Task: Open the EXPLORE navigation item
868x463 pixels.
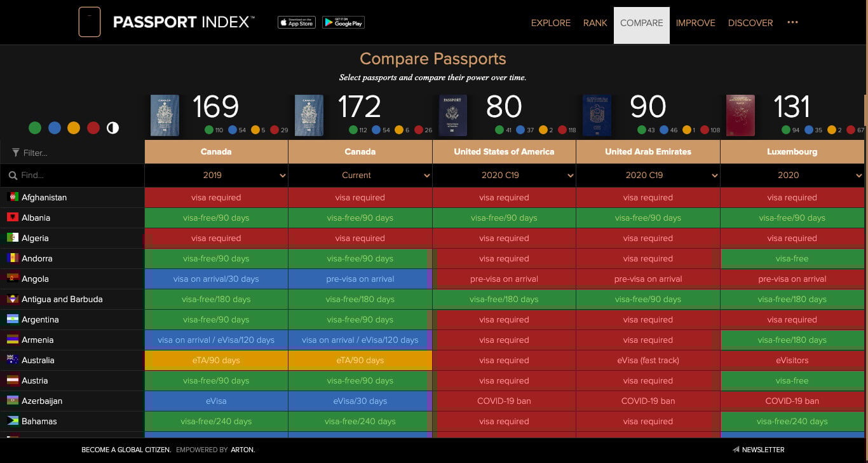Action: tap(550, 23)
